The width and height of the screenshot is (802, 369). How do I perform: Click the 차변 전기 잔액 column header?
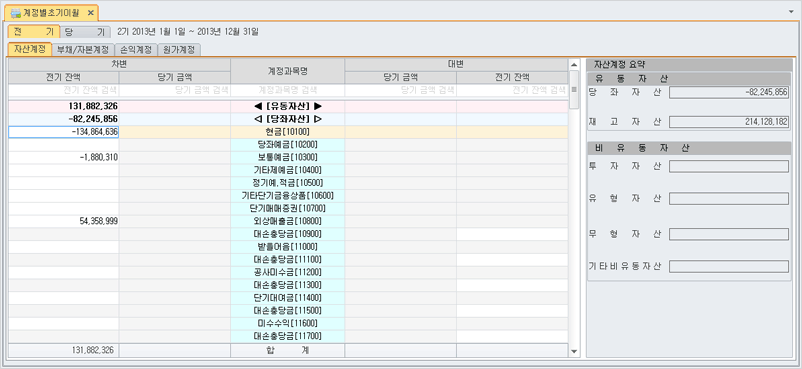(63, 78)
